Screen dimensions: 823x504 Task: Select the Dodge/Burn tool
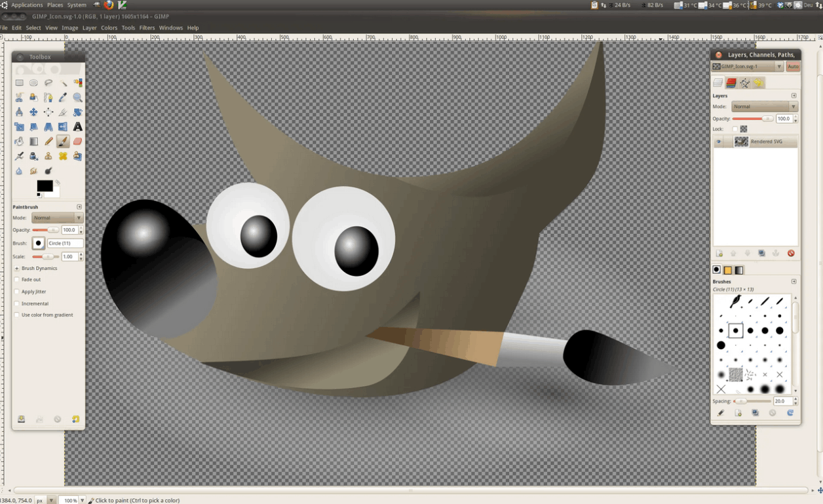pyautogui.click(x=48, y=171)
